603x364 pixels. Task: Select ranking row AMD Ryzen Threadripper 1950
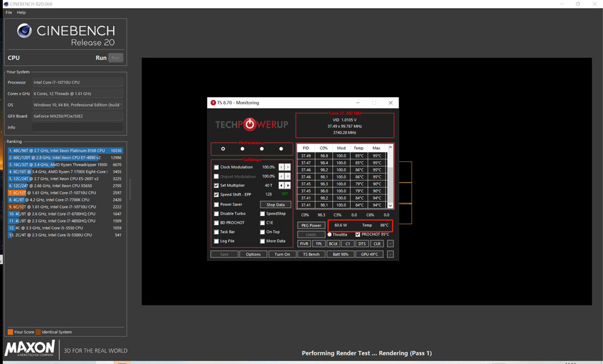pos(65,165)
